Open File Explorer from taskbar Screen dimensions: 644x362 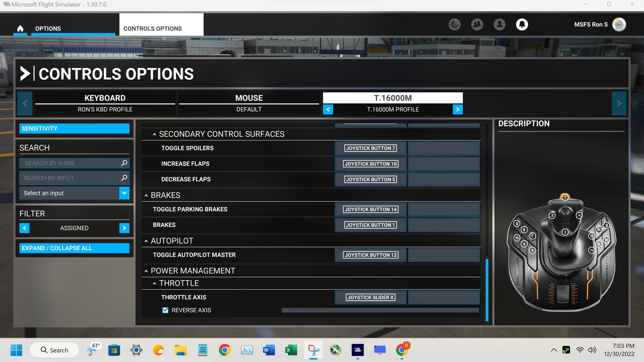[x=180, y=350]
